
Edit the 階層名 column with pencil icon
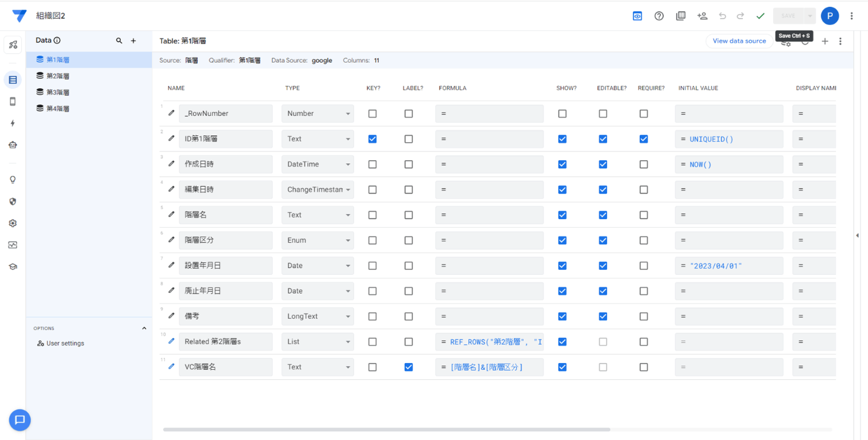(x=172, y=215)
